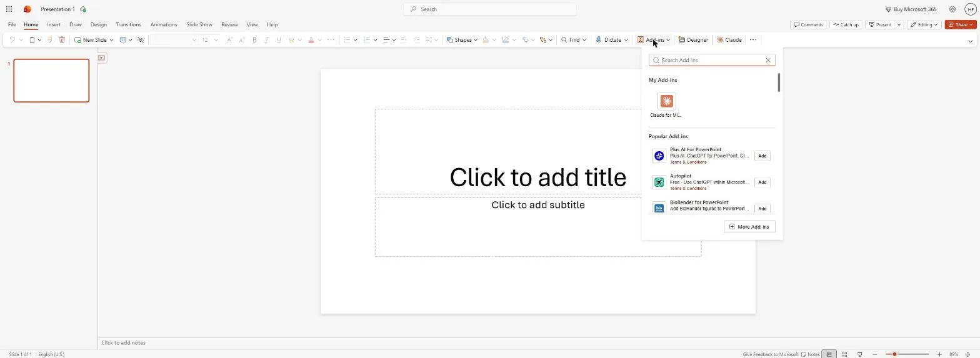Click the zoom slider handle
Viewport: 980px width, 358px height.
click(894, 354)
